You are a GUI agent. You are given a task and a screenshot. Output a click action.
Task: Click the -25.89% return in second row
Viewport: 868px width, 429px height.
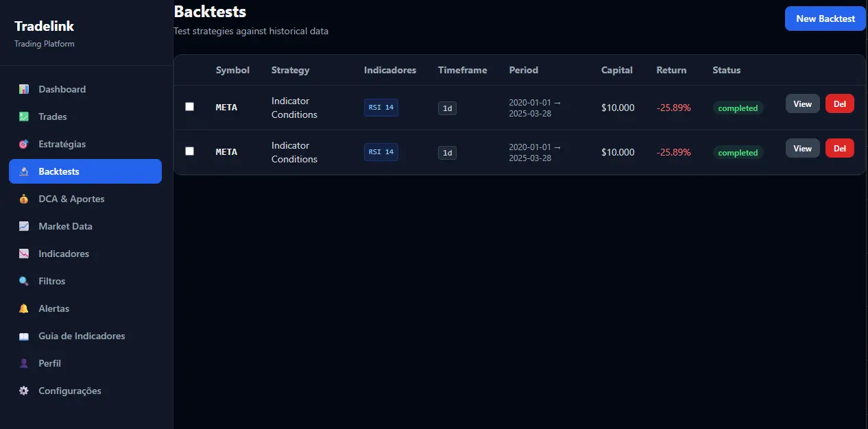point(673,152)
